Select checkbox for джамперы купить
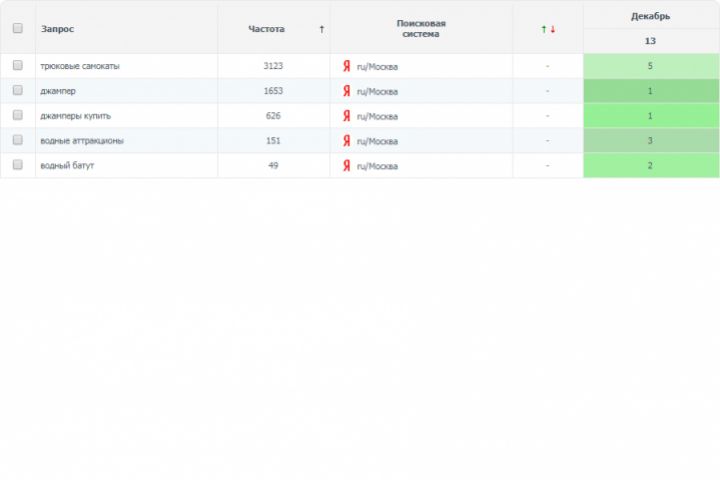720x480 pixels. point(17,115)
